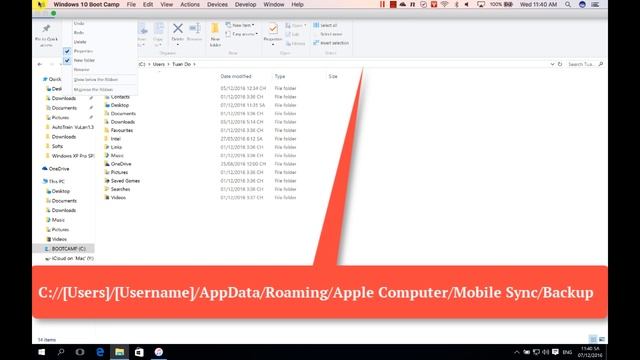Click Invert selection in the ribbon

(x=331, y=43)
